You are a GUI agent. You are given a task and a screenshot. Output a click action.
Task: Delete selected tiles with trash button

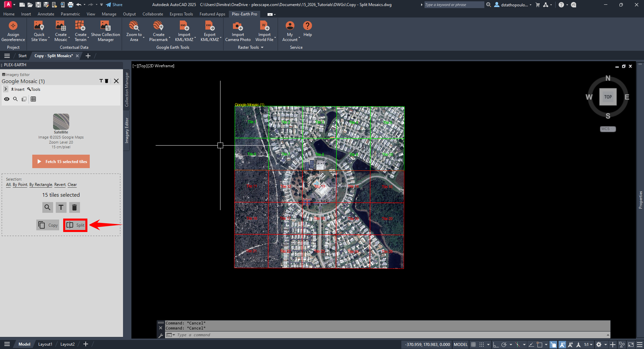pos(74,207)
